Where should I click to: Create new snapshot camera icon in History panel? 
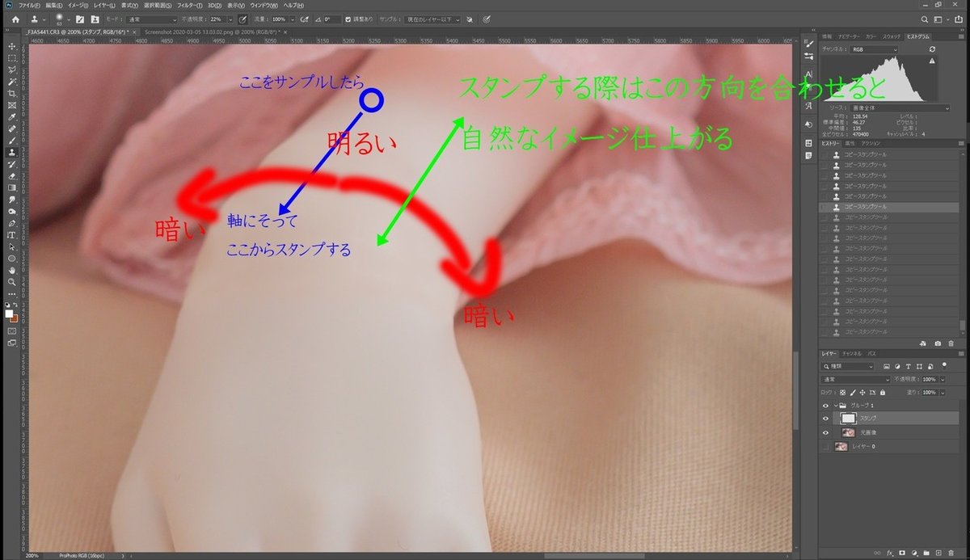pyautogui.click(x=938, y=343)
